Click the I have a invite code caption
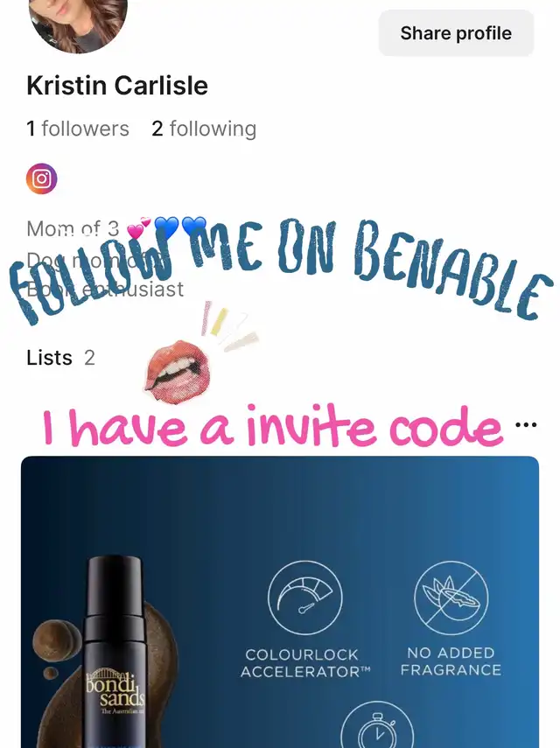 pos(273,426)
